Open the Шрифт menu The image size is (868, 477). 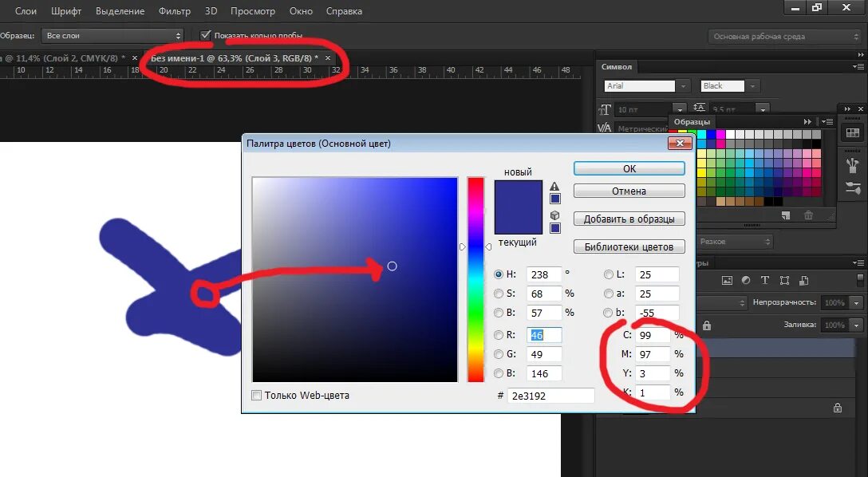pyautogui.click(x=66, y=10)
